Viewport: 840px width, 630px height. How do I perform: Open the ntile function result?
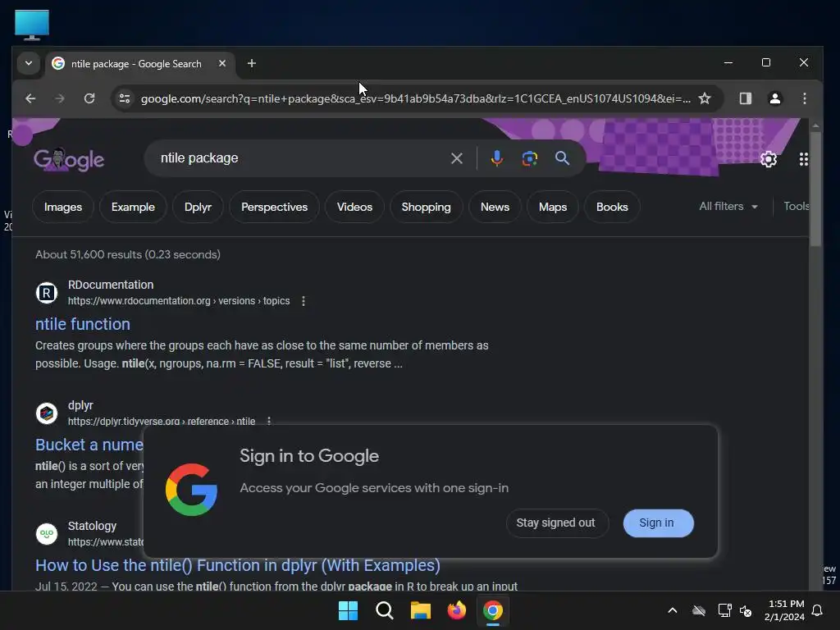pyautogui.click(x=83, y=324)
